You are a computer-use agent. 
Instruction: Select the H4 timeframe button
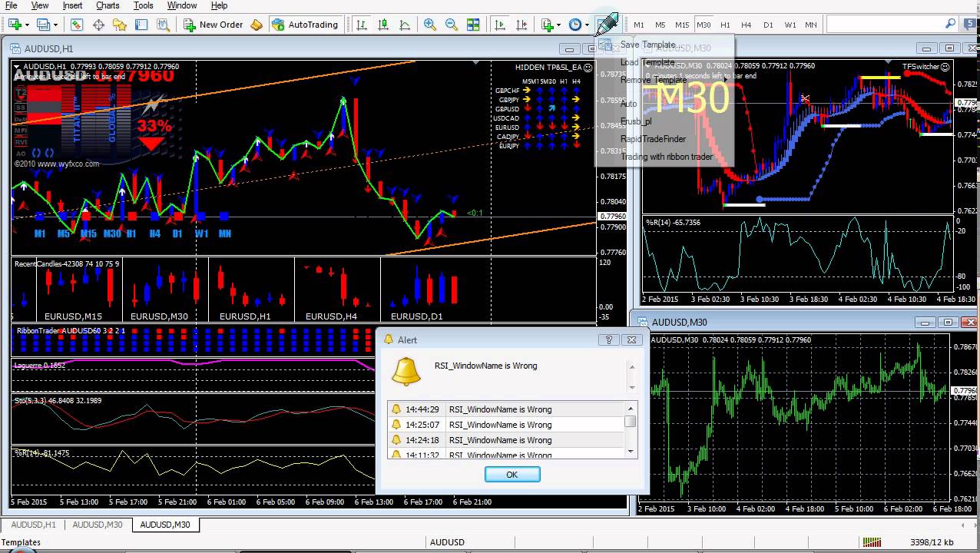[747, 25]
